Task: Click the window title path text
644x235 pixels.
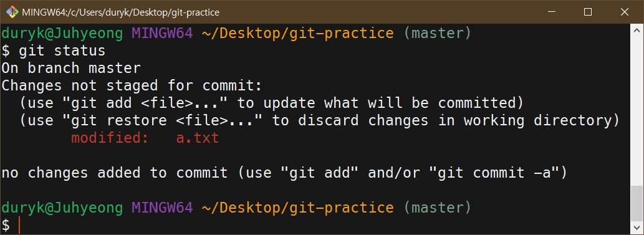Action: 120,12
